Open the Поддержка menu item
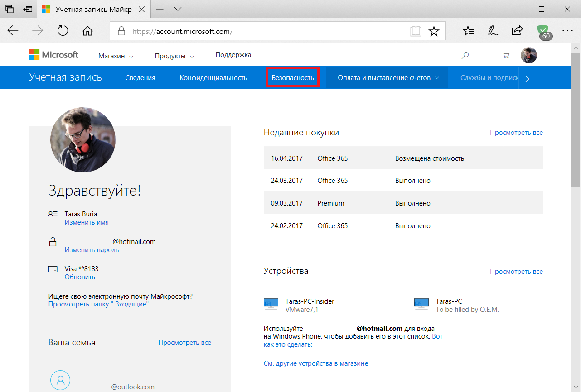The width and height of the screenshot is (581, 392). point(233,55)
